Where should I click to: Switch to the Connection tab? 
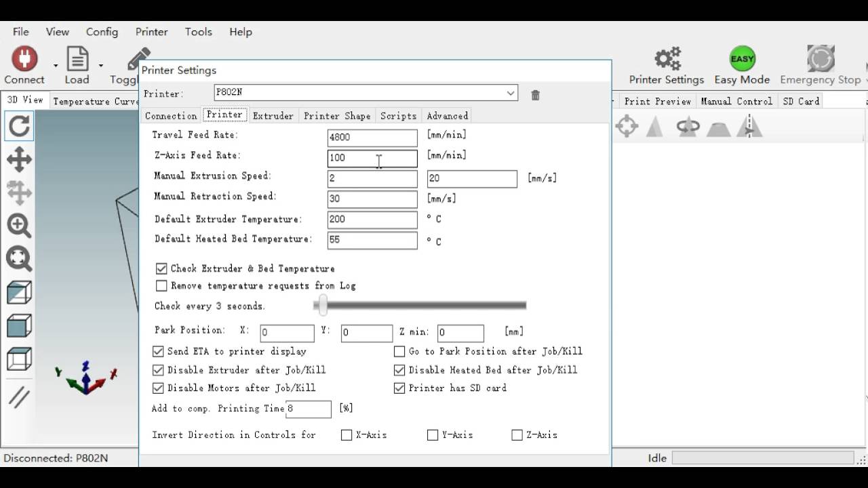(171, 116)
